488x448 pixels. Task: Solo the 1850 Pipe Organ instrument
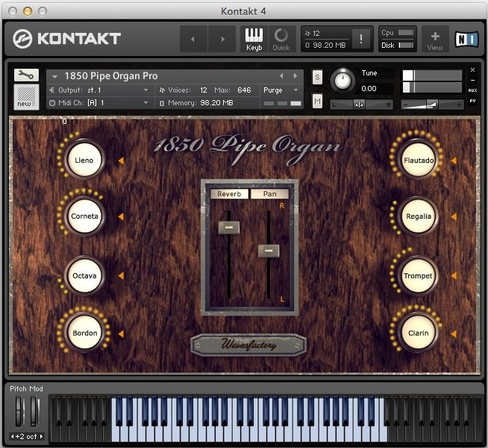[x=317, y=77]
